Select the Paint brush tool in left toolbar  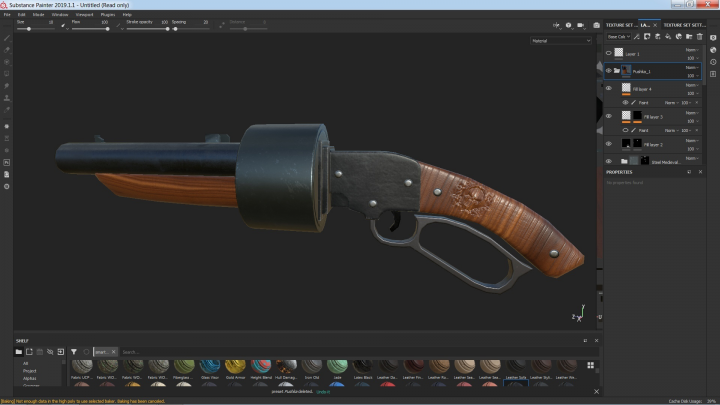[7, 38]
